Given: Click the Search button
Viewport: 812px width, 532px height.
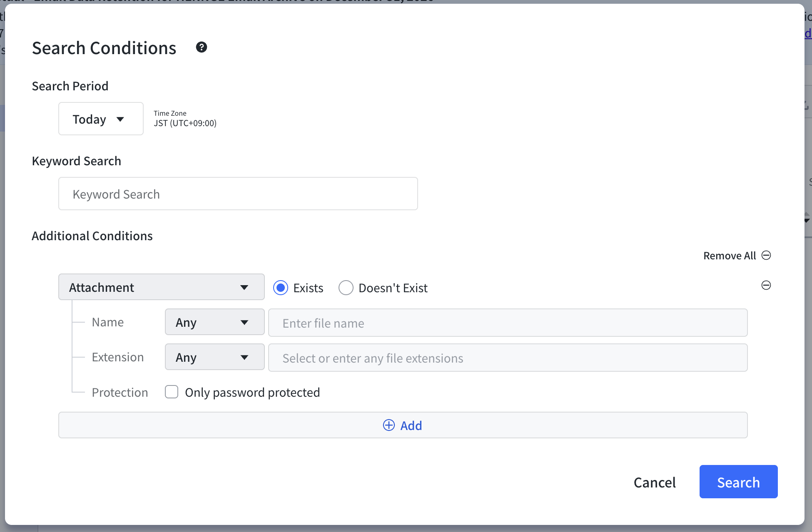Looking at the screenshot, I should coord(739,482).
